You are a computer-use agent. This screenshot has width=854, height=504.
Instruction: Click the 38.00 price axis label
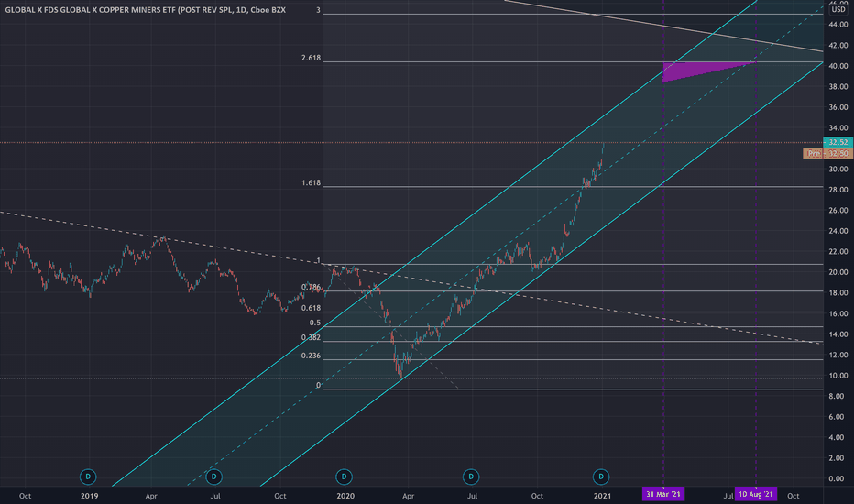tap(838, 87)
